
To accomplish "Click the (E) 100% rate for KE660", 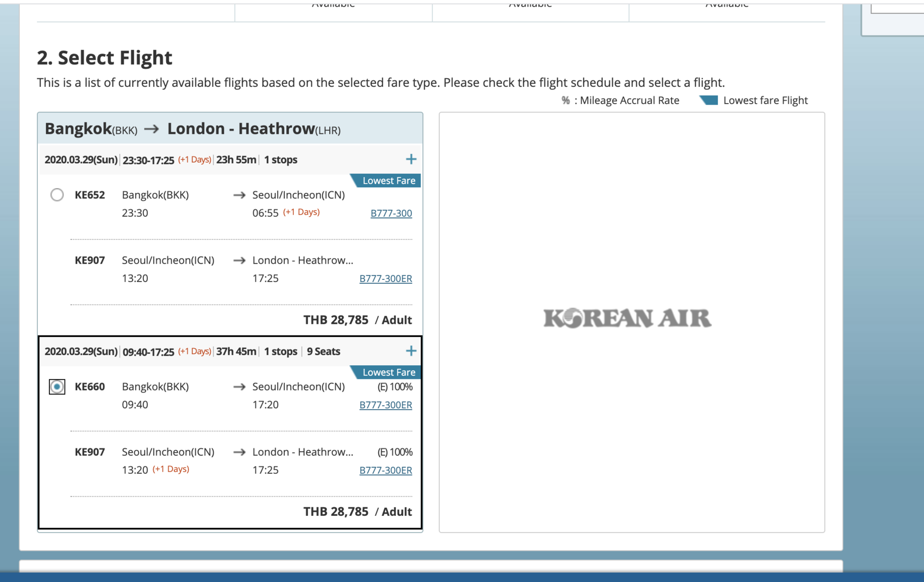I will point(395,386).
